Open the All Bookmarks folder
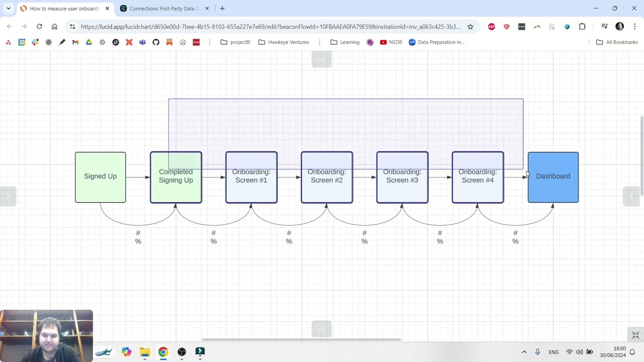 617,42
